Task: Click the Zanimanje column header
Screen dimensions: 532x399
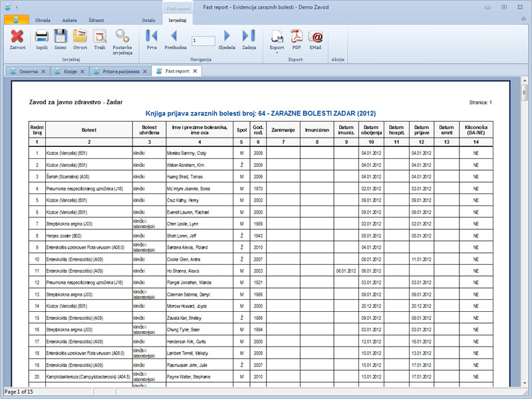Action: coord(283,130)
